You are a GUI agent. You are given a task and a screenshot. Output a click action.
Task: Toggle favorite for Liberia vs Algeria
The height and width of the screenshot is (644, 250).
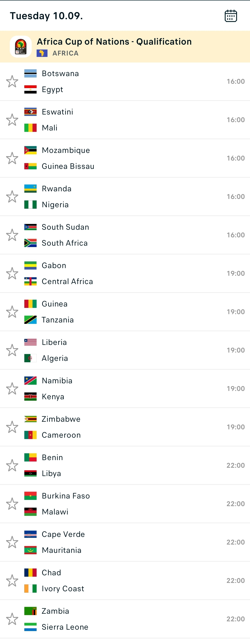[x=12, y=350]
